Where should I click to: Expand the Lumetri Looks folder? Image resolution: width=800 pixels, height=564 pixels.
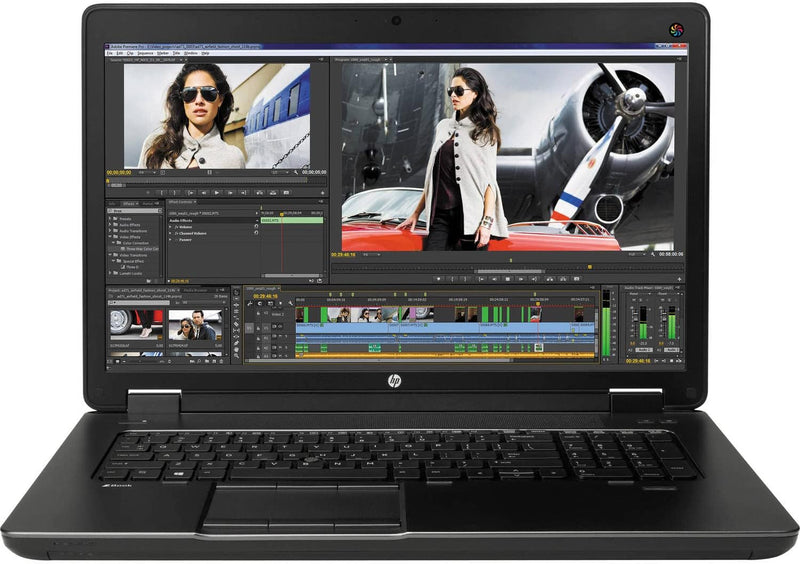tap(110, 273)
